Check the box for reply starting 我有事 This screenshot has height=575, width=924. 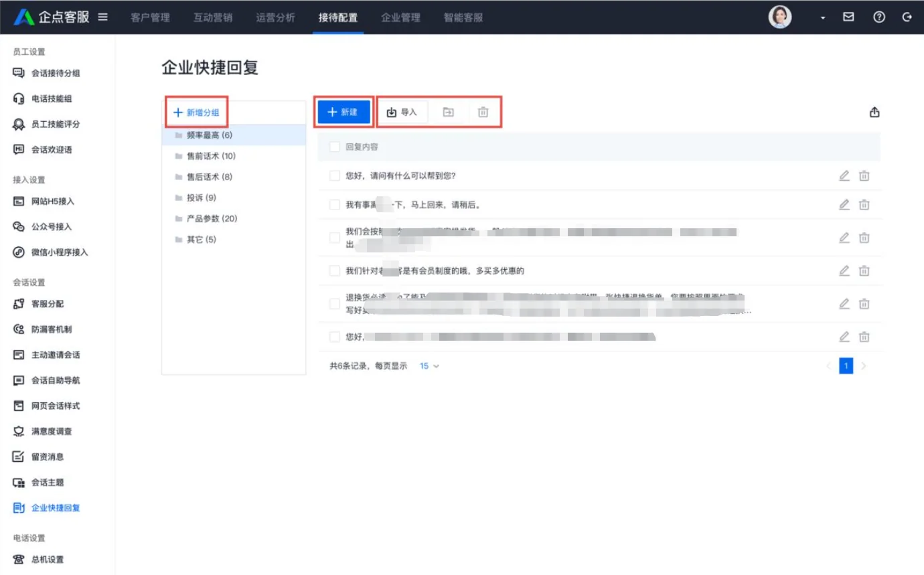pos(335,205)
